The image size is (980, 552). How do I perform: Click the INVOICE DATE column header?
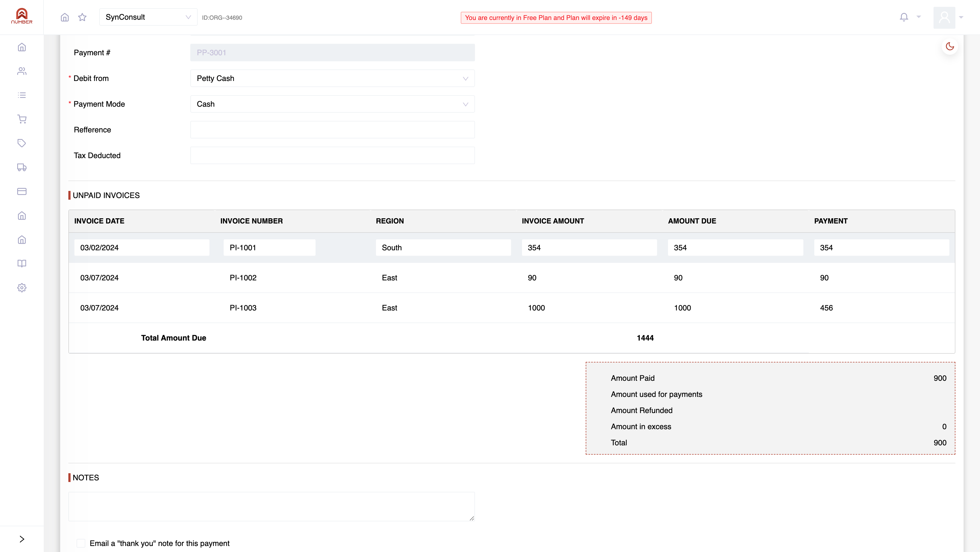coord(99,221)
